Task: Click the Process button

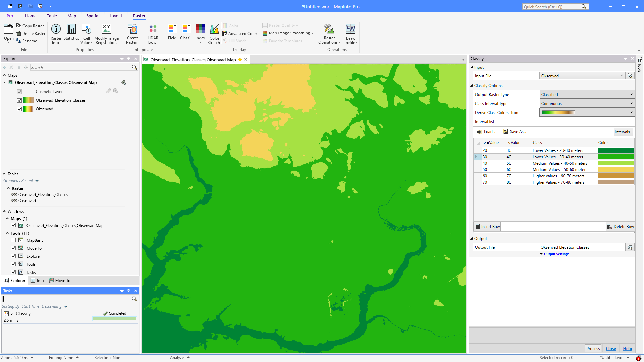Action: click(x=593, y=348)
